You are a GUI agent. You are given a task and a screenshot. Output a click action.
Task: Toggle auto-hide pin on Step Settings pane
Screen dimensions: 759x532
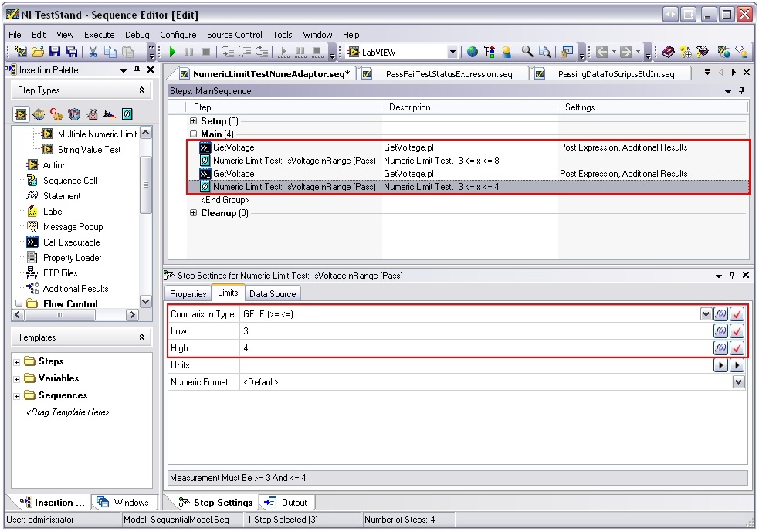pos(732,276)
